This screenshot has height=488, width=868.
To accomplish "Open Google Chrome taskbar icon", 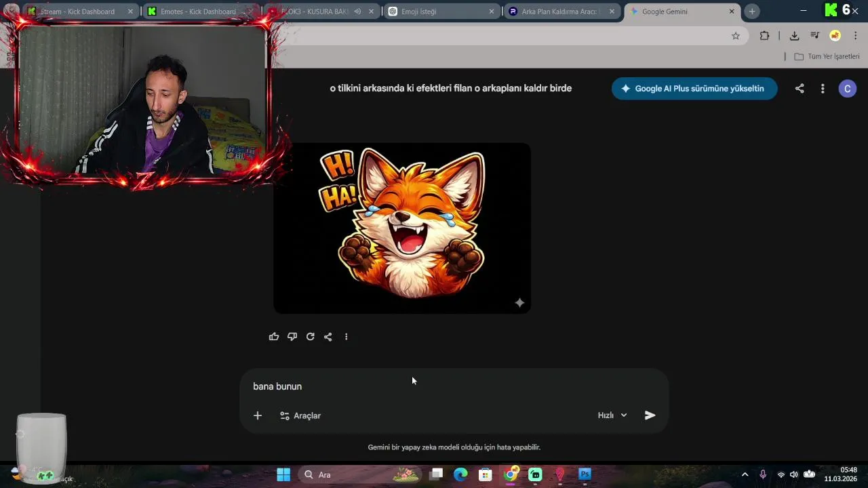I will pos(511,474).
